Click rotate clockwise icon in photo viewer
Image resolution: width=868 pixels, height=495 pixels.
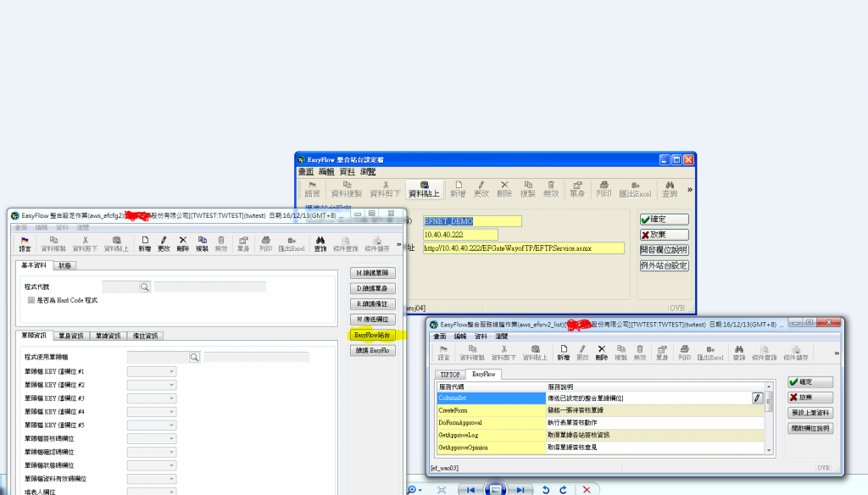[564, 490]
